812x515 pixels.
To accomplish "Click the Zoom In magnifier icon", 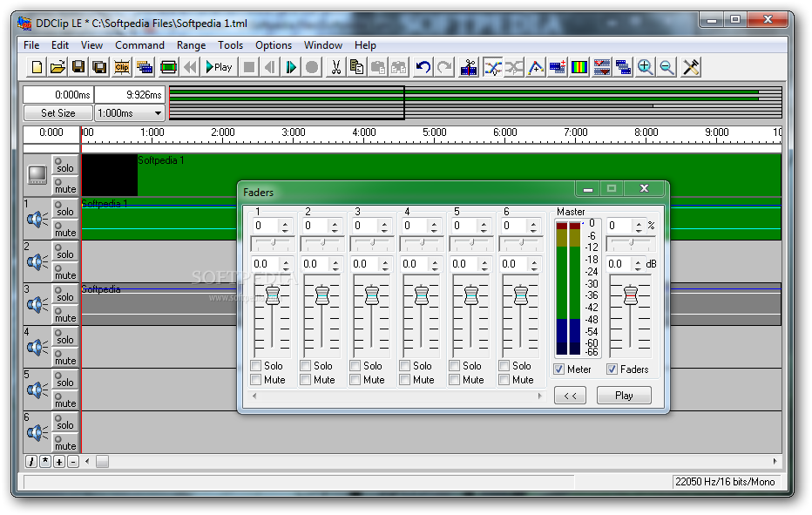I will 646,67.
